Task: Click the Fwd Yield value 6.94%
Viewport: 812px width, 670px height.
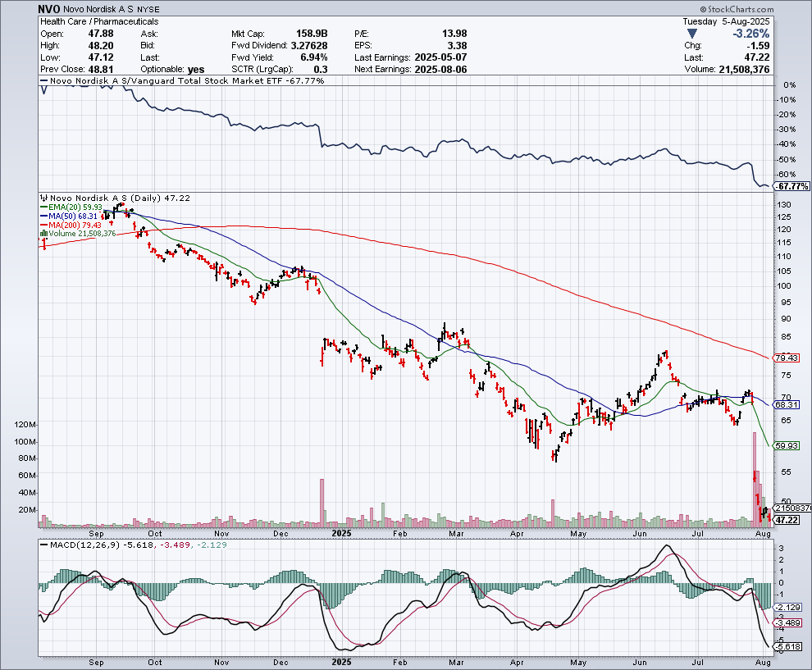Action: click(314, 57)
